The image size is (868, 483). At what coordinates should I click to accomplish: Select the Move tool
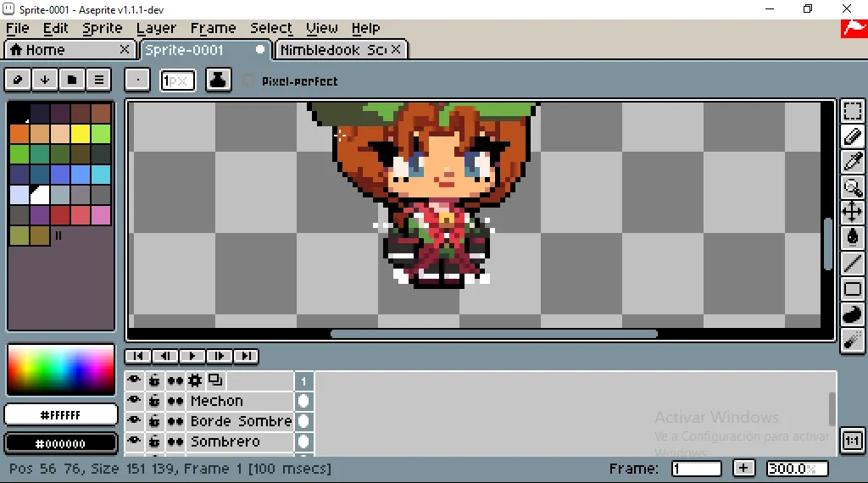(853, 212)
